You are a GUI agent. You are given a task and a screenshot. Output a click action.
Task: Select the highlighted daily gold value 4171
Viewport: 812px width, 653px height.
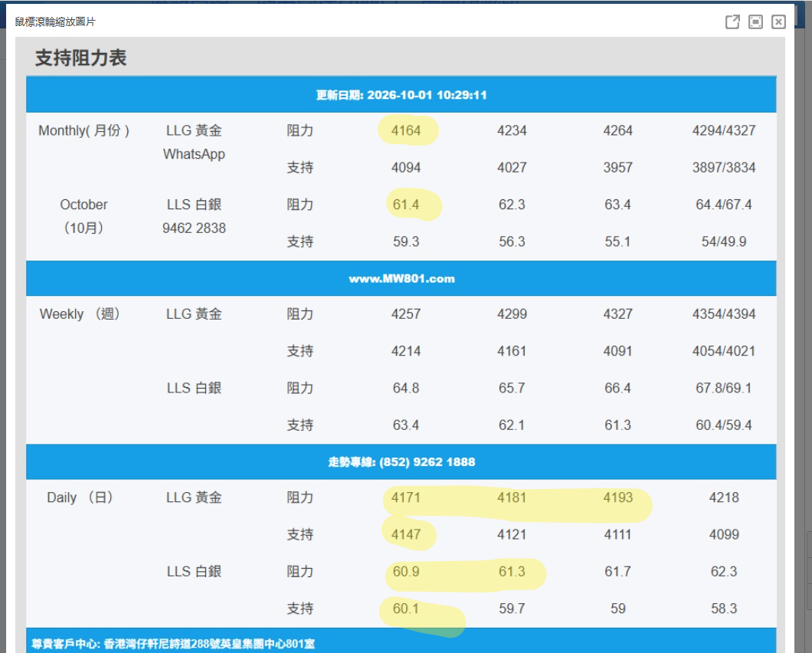406,497
